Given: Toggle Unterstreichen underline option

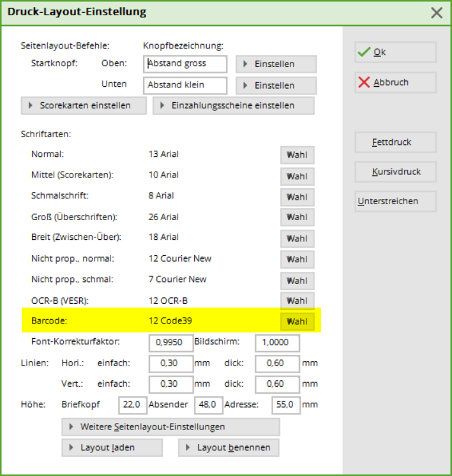Looking at the screenshot, I should point(395,201).
